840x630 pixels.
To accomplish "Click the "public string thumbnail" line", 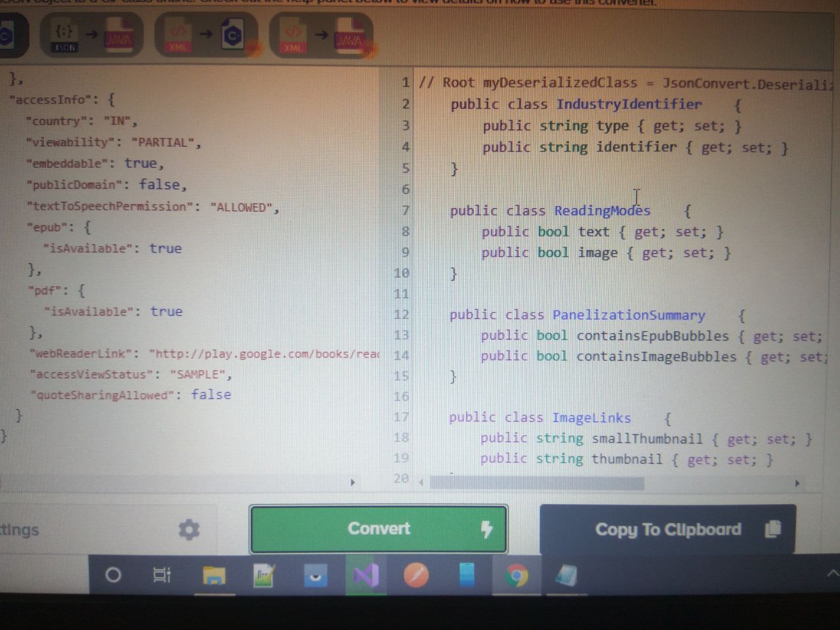I will pos(627,459).
